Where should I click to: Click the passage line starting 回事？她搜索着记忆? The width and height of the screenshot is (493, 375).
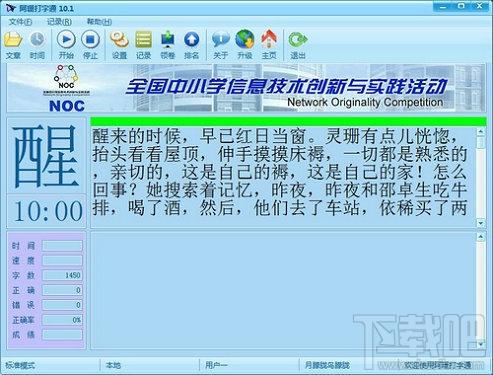(279, 190)
